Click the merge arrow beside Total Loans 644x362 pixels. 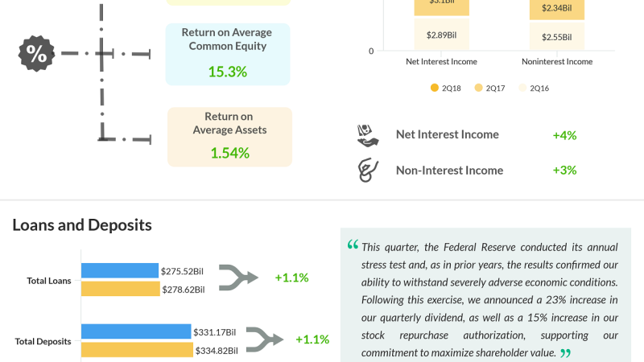click(237, 278)
